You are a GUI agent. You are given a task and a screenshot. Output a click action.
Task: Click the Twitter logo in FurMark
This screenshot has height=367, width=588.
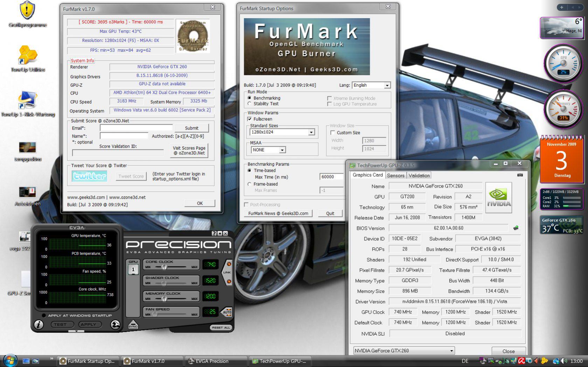tap(89, 176)
